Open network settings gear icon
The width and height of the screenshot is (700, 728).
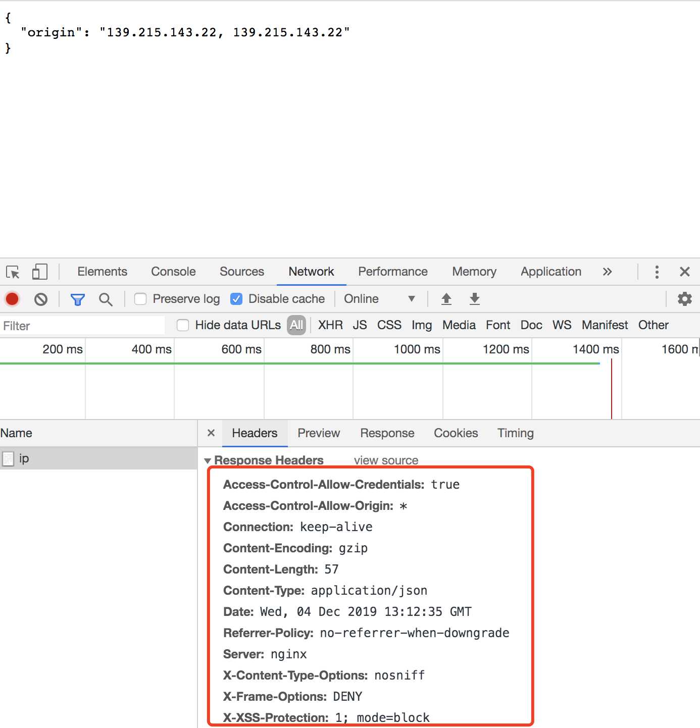click(684, 299)
